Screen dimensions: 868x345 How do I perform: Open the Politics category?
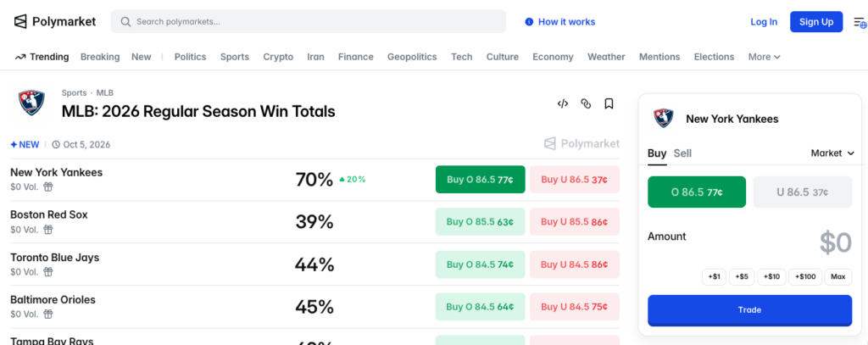pyautogui.click(x=190, y=57)
